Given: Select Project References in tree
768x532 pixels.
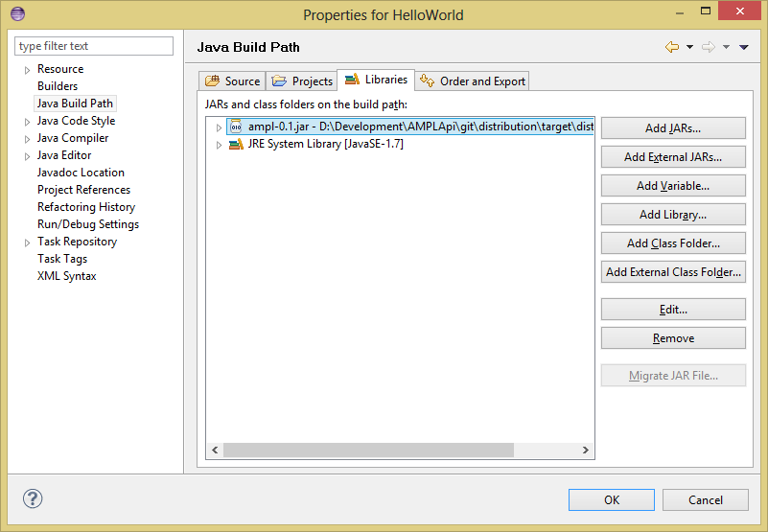Looking at the screenshot, I should (83, 190).
